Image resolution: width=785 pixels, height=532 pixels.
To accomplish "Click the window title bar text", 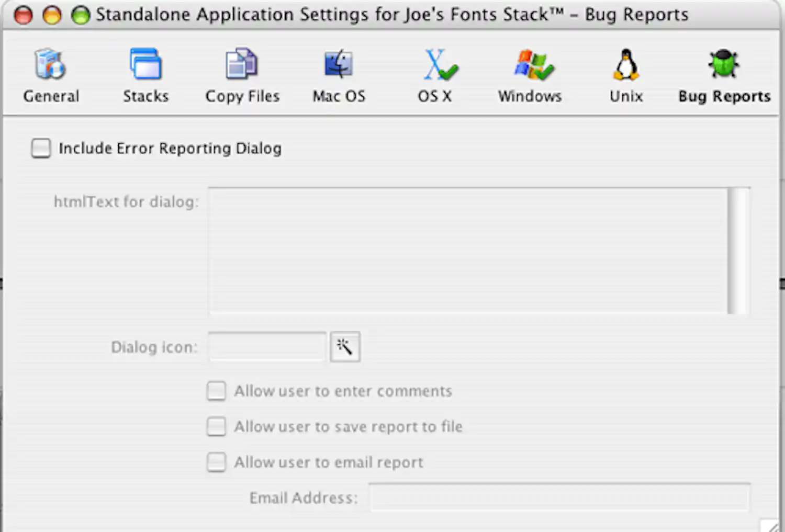I will pos(391,15).
